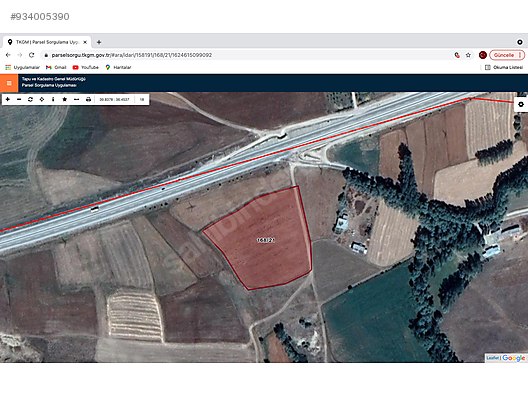
Task: Bookmark this page with star icon
Action: pos(468,55)
